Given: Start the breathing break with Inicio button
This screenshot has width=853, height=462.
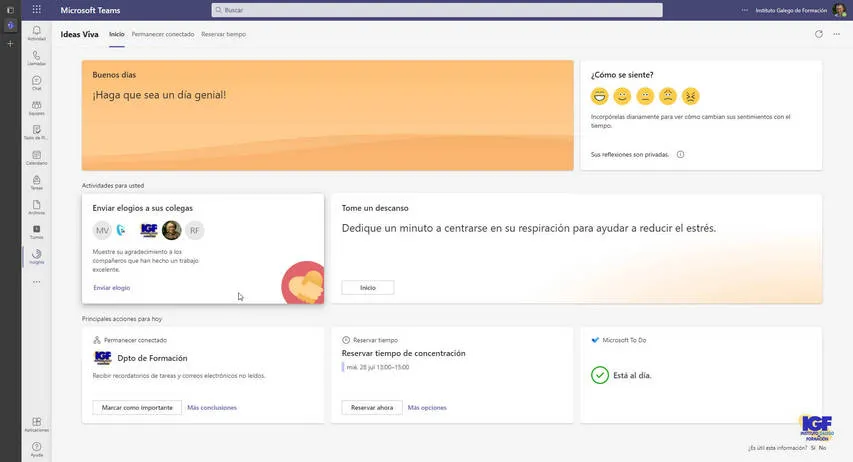Looking at the screenshot, I should tap(368, 287).
